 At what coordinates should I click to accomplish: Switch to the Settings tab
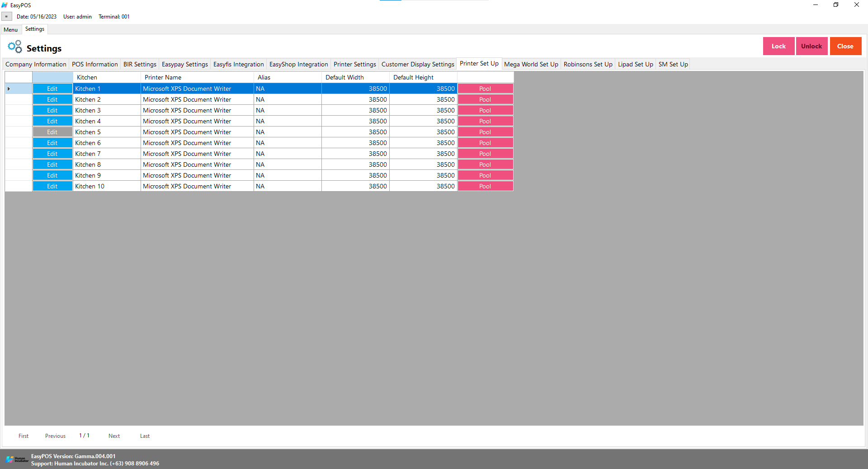point(35,29)
